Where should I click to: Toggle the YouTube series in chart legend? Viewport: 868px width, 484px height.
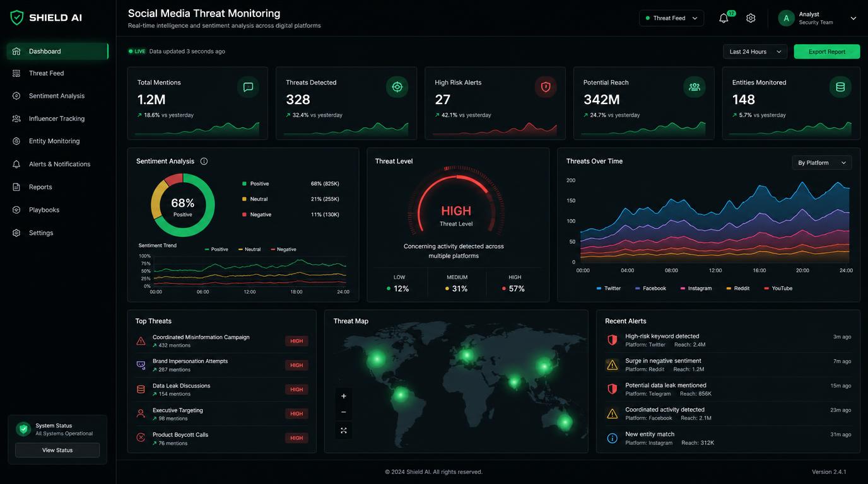pyautogui.click(x=778, y=288)
